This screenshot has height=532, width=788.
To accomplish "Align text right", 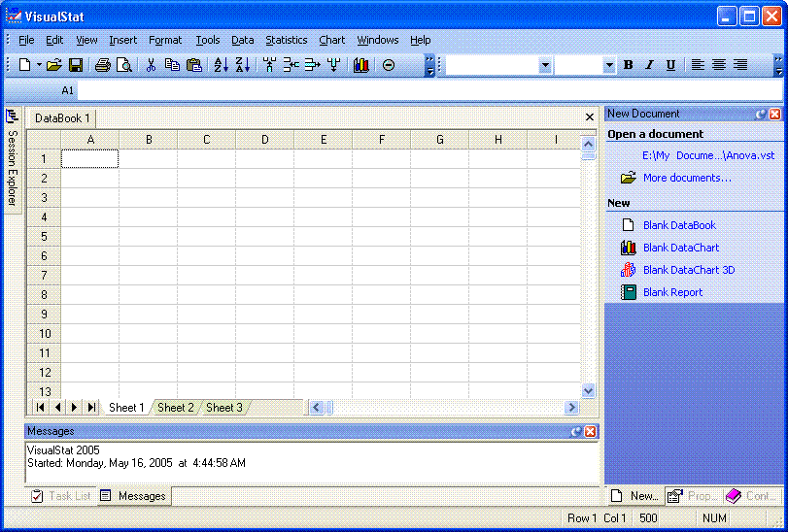I will [740, 65].
